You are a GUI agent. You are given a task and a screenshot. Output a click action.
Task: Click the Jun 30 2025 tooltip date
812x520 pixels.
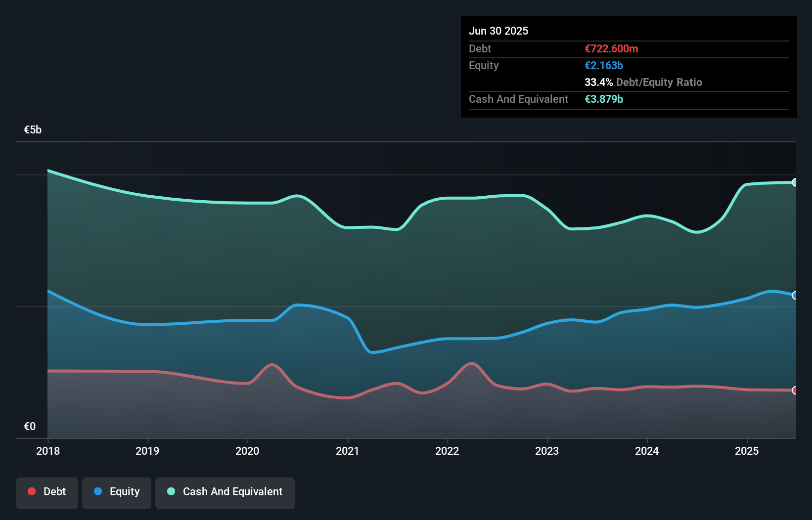coord(498,31)
